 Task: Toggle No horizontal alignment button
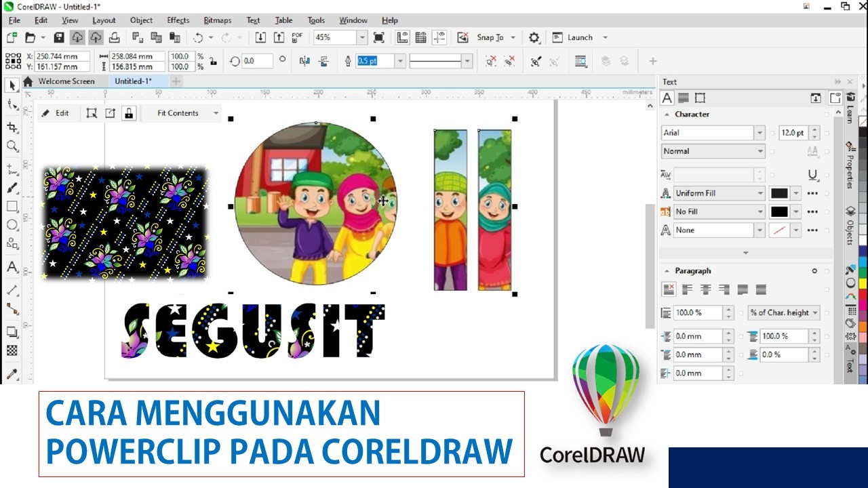point(669,289)
